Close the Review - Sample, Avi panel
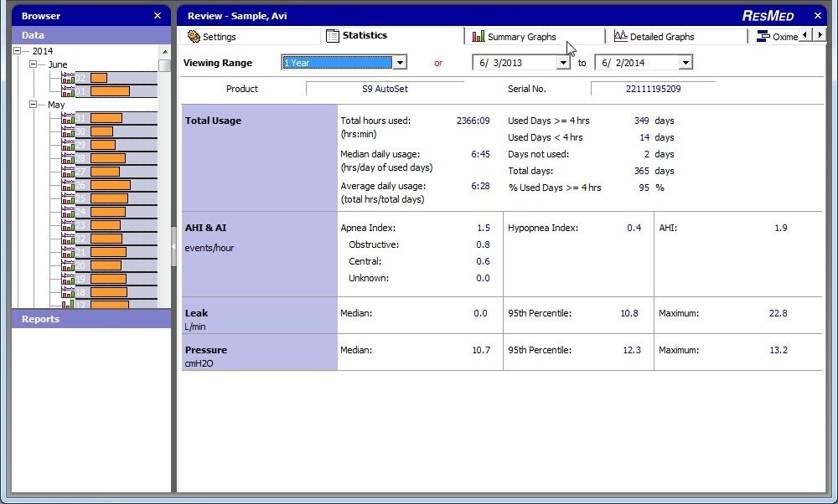The width and height of the screenshot is (838, 504). click(818, 15)
